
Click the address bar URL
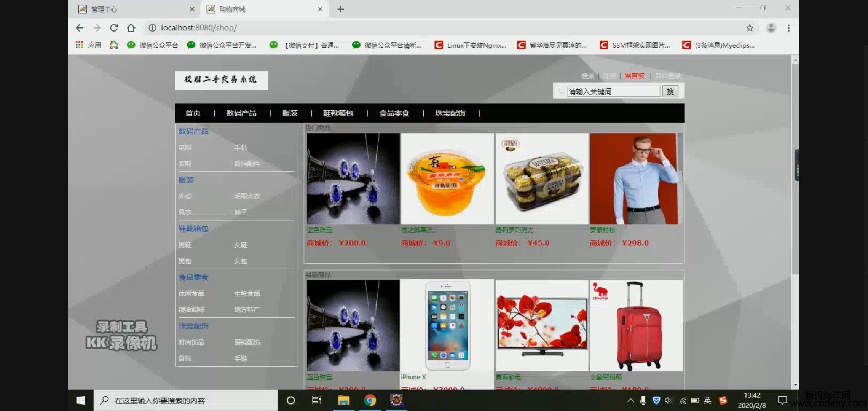tap(199, 28)
